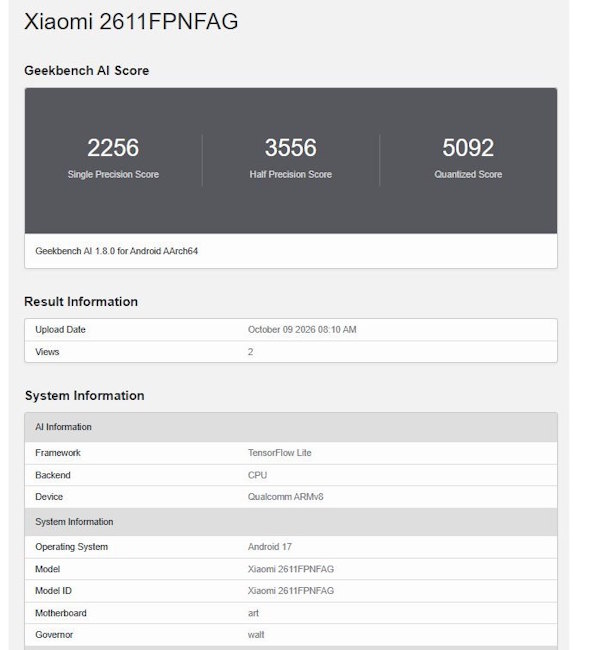The height and width of the screenshot is (650, 589).
Task: Click the Device row label
Action: 49,497
